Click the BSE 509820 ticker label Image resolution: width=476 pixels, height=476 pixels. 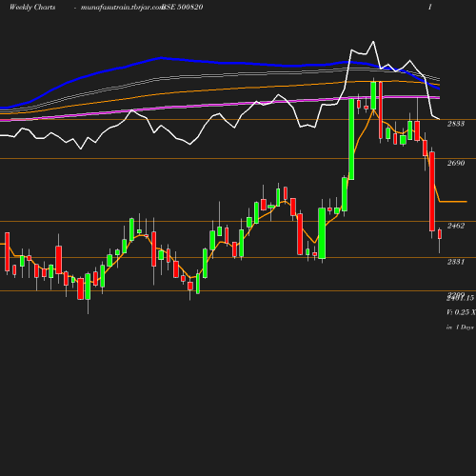tap(183, 8)
